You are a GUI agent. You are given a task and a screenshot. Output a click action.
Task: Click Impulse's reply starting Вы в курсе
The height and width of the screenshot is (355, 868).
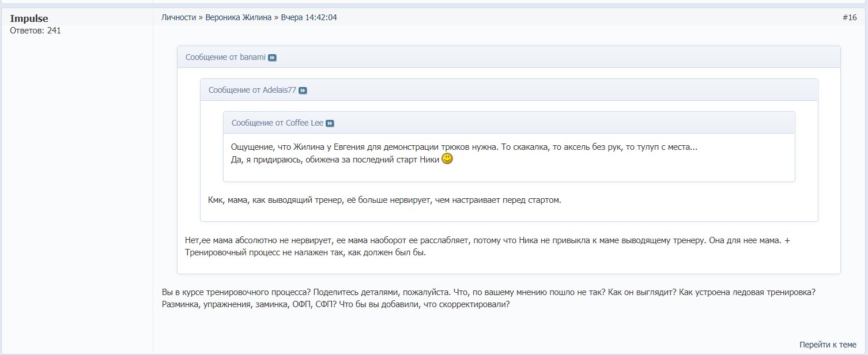pyautogui.click(x=489, y=292)
